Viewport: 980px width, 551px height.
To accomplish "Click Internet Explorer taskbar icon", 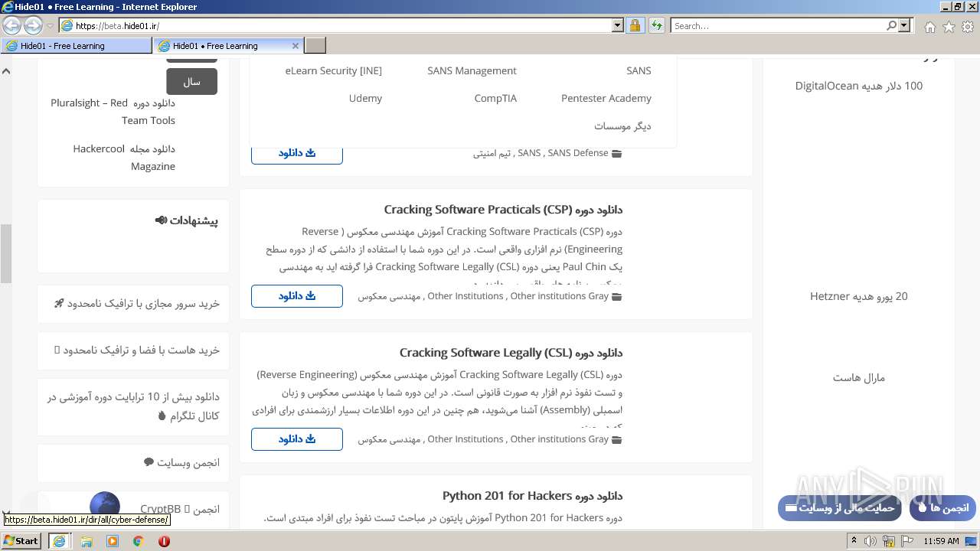I will [59, 541].
